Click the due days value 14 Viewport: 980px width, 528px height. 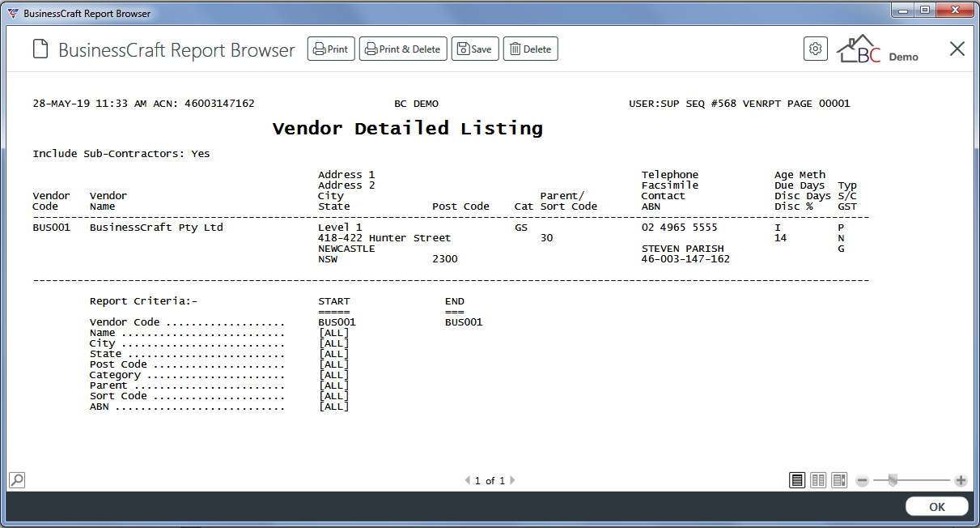[781, 238]
